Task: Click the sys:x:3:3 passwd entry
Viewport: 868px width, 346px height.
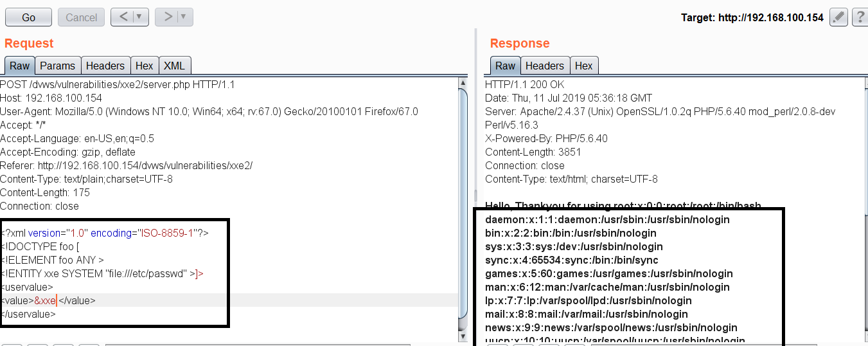Action: pos(574,247)
